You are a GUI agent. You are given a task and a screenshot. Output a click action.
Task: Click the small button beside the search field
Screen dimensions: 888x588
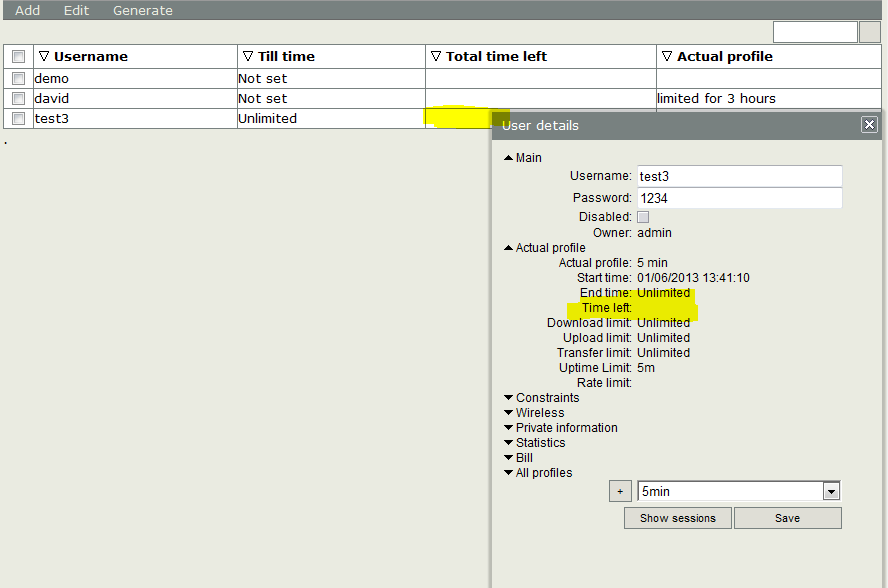pyautogui.click(x=869, y=32)
